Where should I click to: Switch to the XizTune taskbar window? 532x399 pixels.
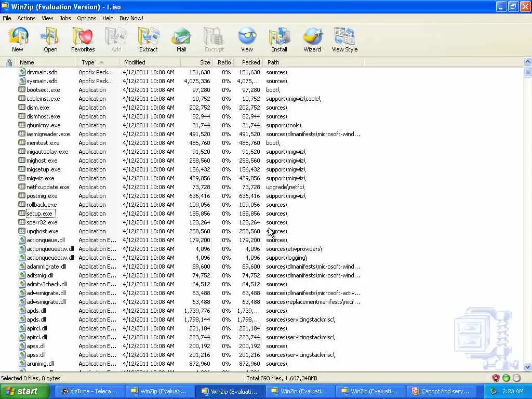click(89, 391)
